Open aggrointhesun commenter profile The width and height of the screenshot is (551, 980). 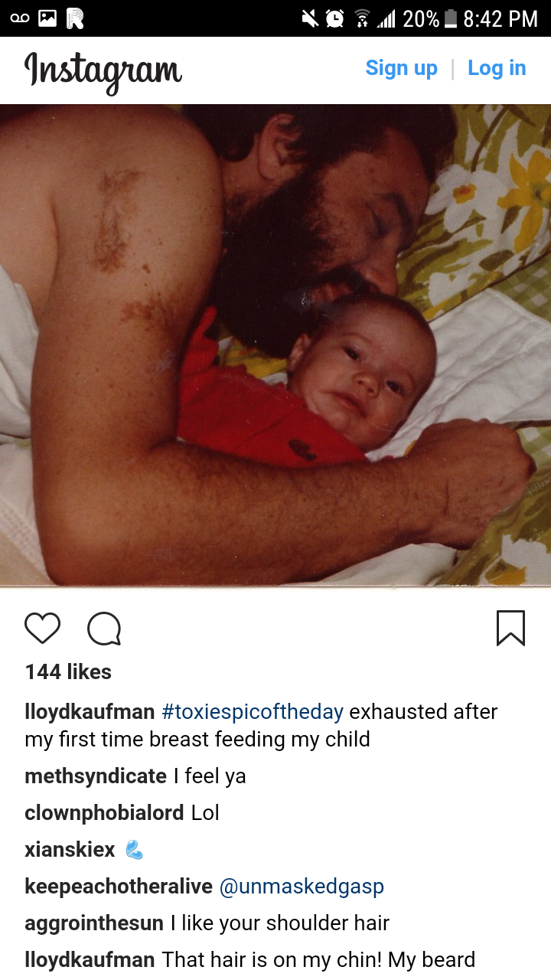pyautogui.click(x=94, y=923)
